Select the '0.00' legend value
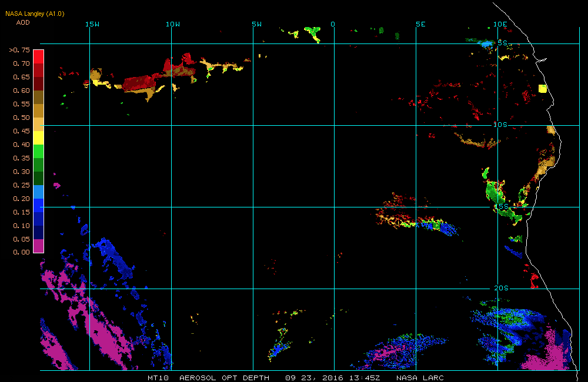Screen dimensions: 588x382 click(x=21, y=252)
